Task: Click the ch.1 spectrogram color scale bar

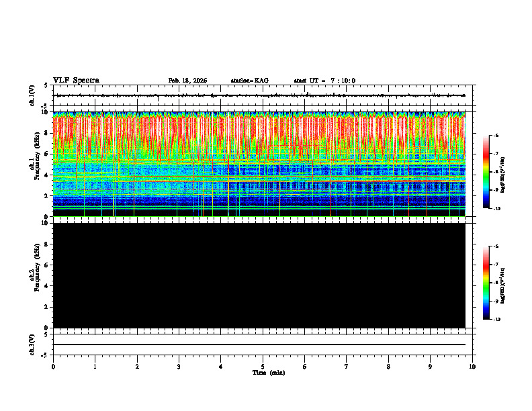Action: pyautogui.click(x=486, y=172)
